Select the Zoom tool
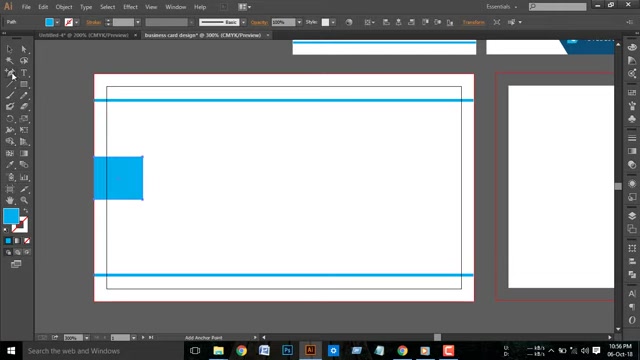This screenshot has height=360, width=640. 24,200
